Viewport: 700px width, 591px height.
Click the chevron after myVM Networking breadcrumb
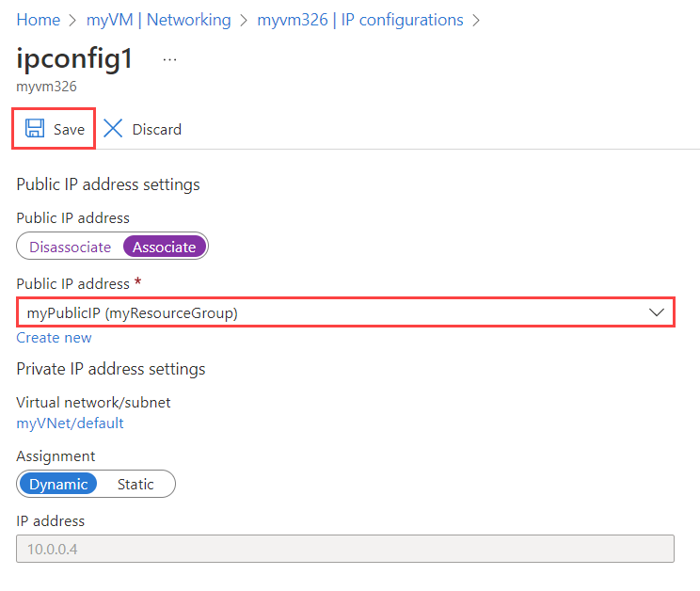tap(244, 20)
